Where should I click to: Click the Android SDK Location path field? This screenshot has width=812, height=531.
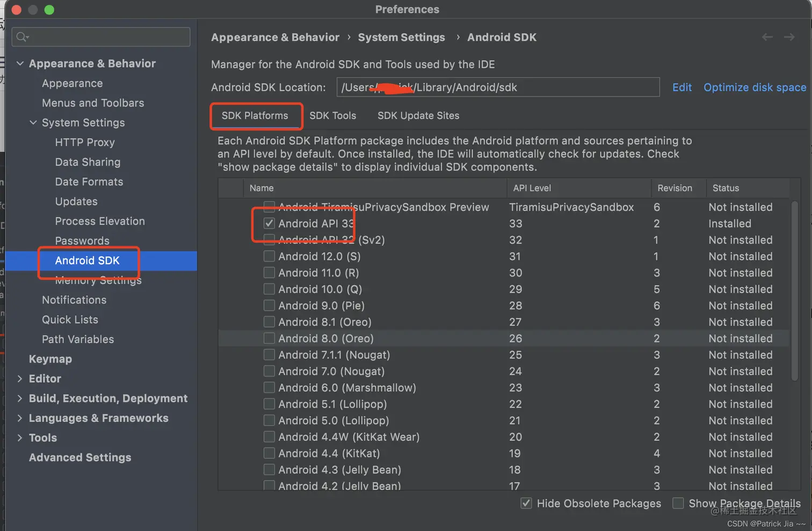tap(498, 87)
